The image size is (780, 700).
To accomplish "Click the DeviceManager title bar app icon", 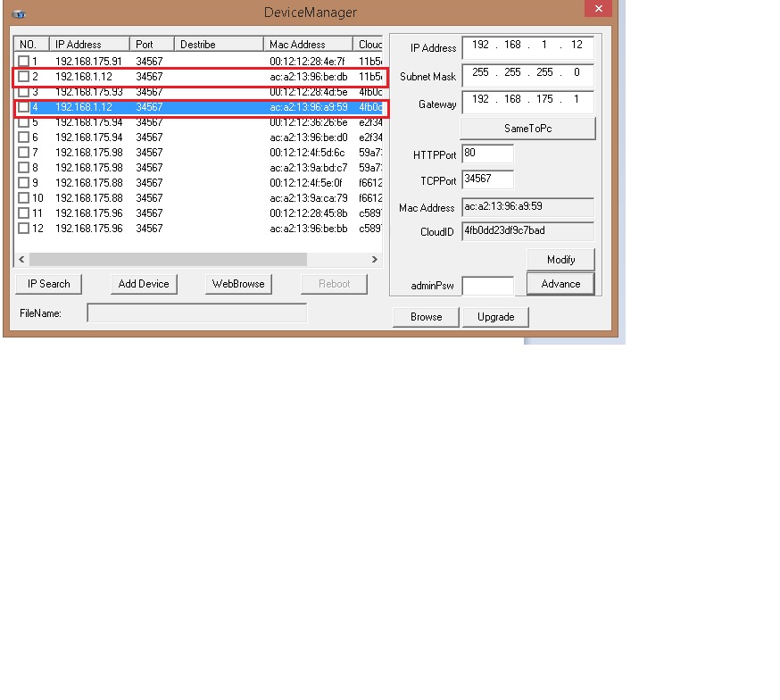I will (18, 13).
